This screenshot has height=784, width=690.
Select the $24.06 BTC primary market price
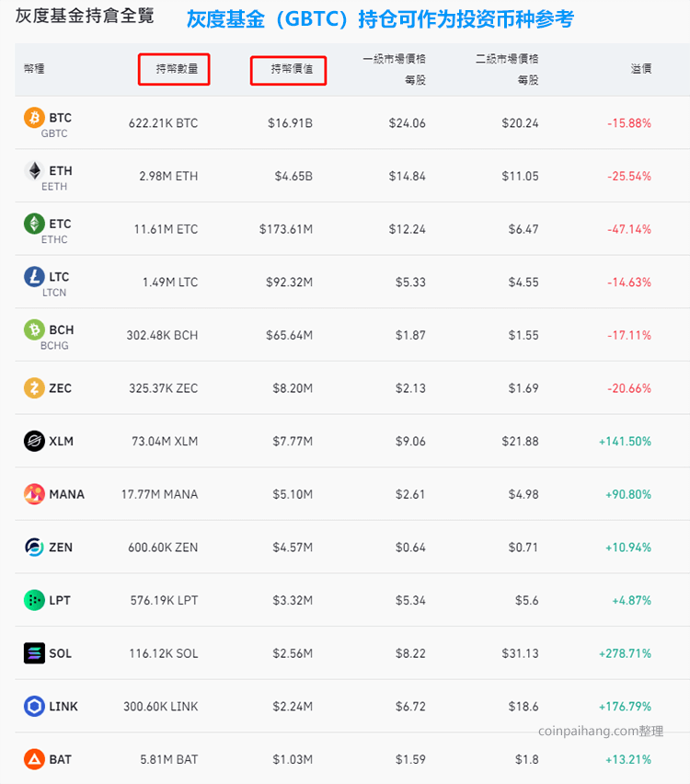pos(407,123)
